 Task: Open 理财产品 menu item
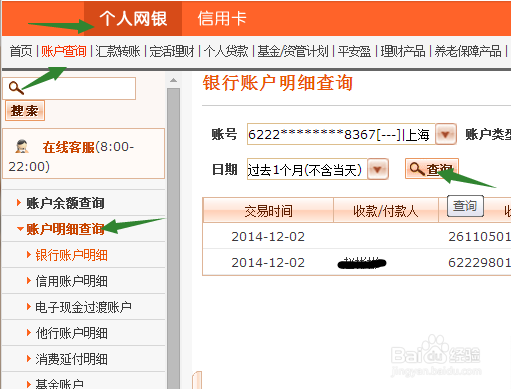pyautogui.click(x=403, y=51)
